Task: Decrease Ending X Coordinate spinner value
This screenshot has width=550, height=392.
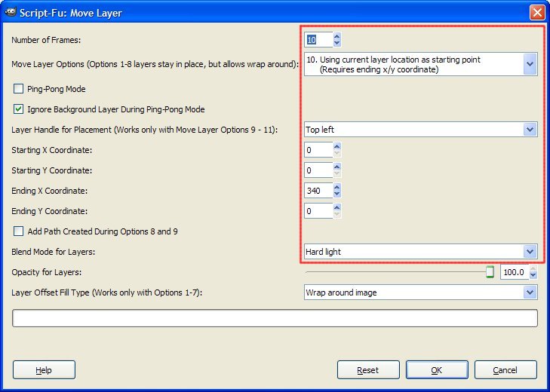Action: pos(336,194)
